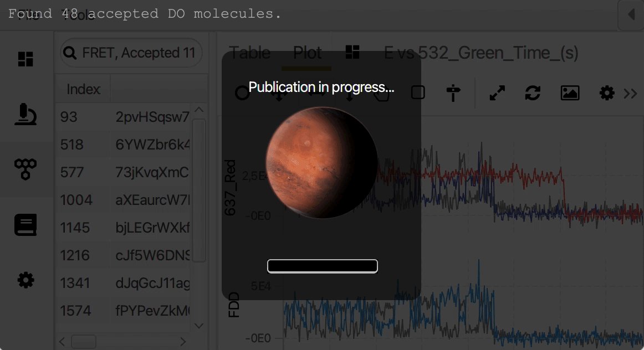Click the 'E vs 532_Green_Time_(s)' title
644x350 pixels.
481,53
